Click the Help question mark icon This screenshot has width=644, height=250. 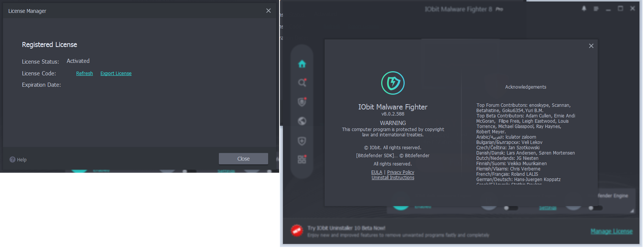pyautogui.click(x=13, y=159)
